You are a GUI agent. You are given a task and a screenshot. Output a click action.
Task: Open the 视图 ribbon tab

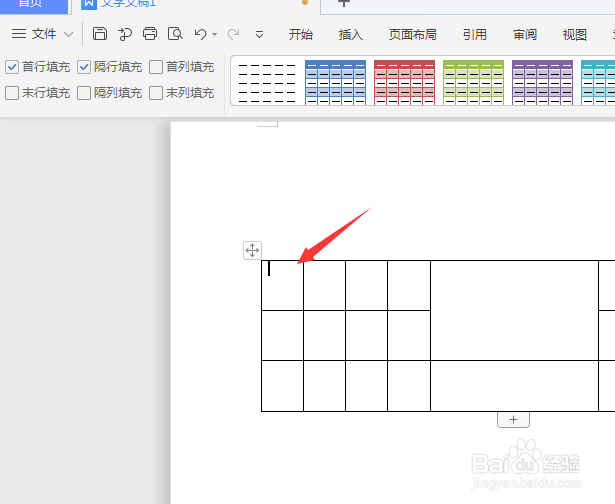click(x=574, y=35)
